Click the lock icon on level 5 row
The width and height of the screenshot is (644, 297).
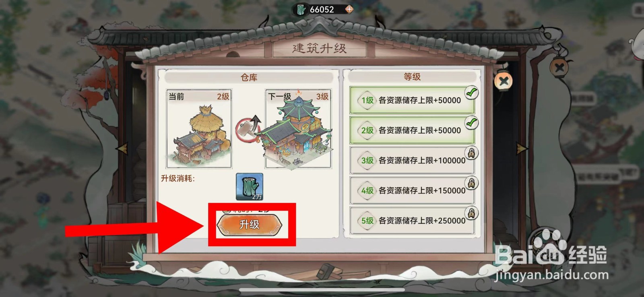(x=471, y=213)
